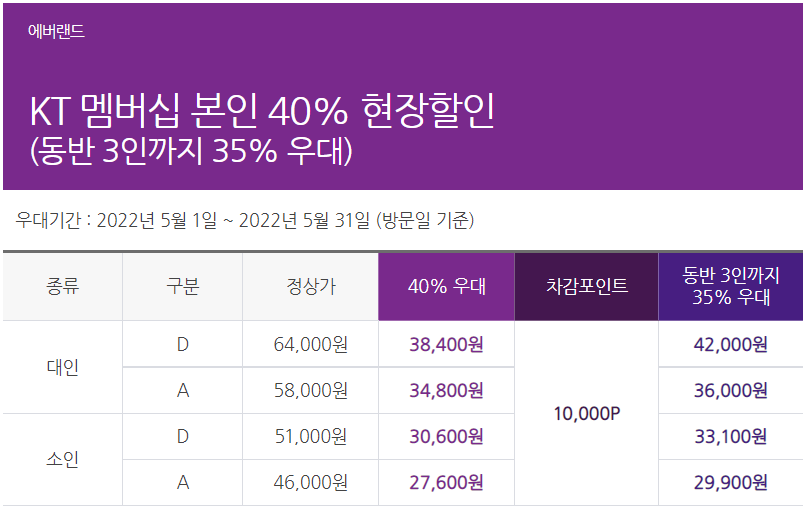The height and width of the screenshot is (510, 806).
Task: Click the 64,000원 regular price cell
Action: [310, 344]
